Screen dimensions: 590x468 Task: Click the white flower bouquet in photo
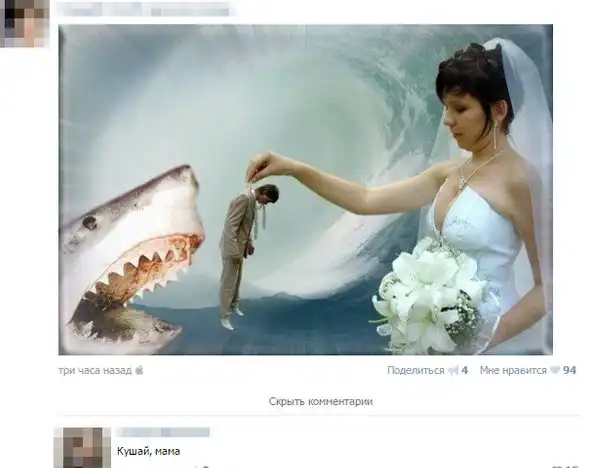[x=431, y=299]
